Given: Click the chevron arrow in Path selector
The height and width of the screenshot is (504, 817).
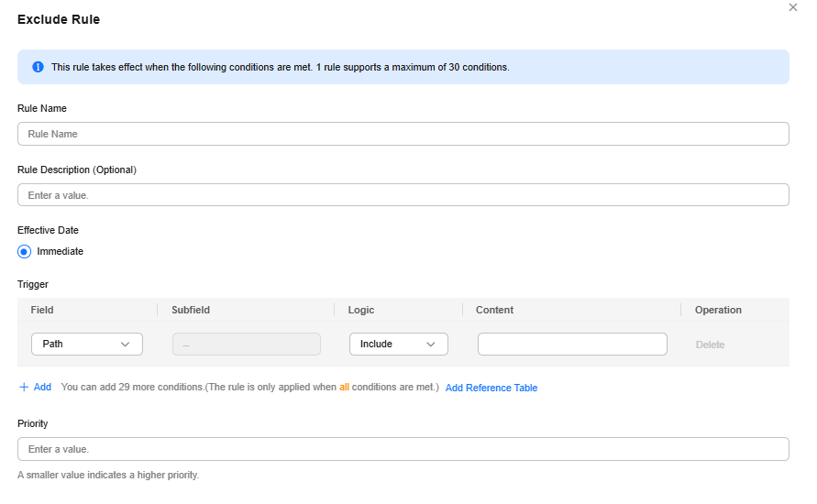Looking at the screenshot, I should [125, 345].
